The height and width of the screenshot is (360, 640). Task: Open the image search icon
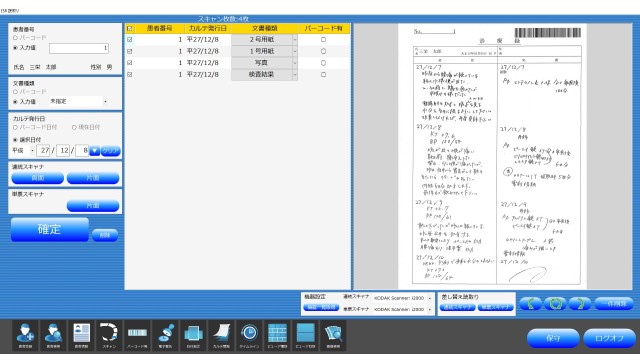[x=333, y=336]
